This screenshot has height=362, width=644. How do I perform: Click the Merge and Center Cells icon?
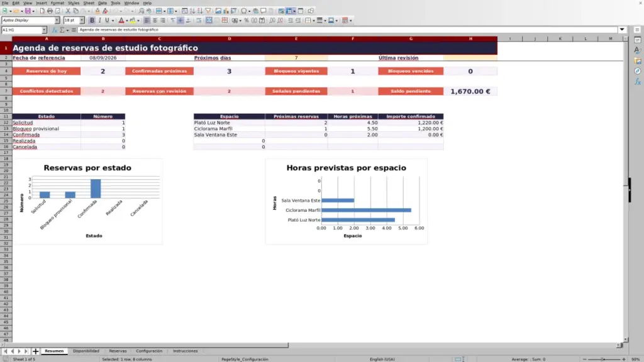point(209,21)
